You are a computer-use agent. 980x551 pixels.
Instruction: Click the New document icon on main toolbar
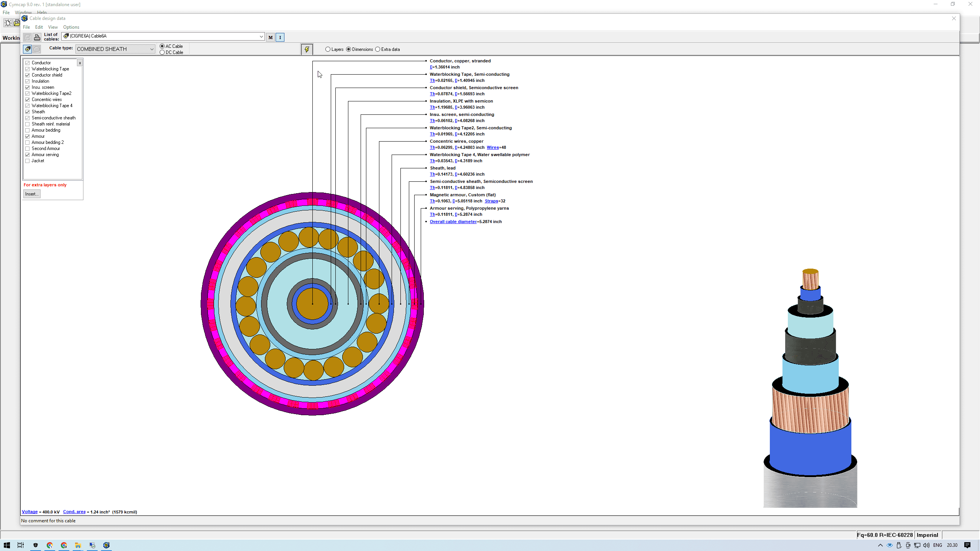tap(8, 23)
